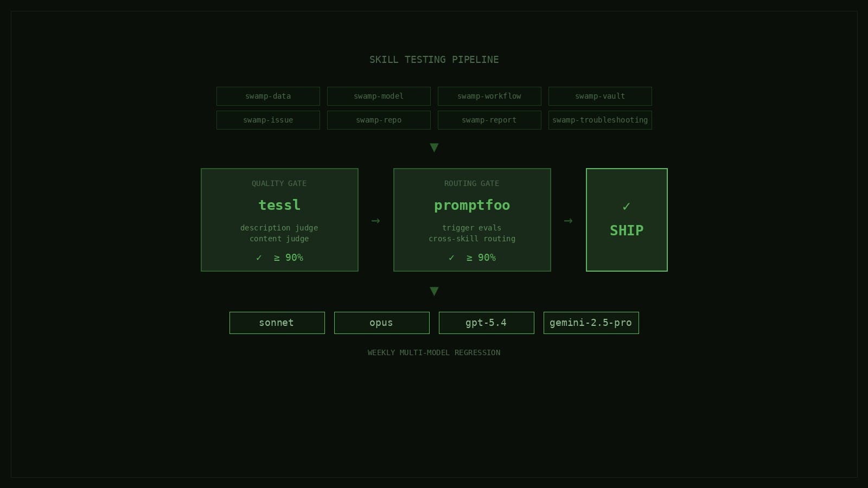
Task: Click the checkmark in the tessl gate
Action: tap(259, 258)
